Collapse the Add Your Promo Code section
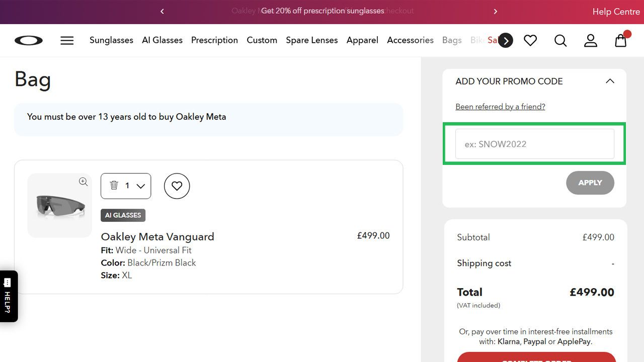Screen dimensions: 644x362 point(610,81)
